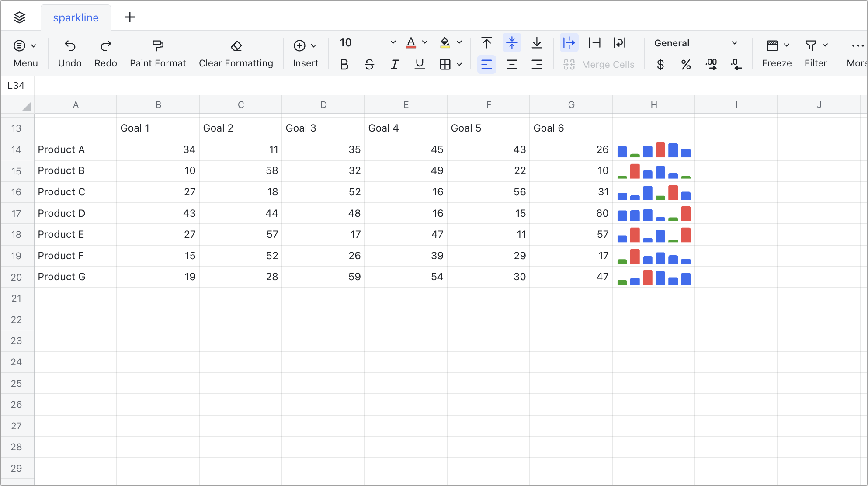Viewport: 868px width, 486px height.
Task: Redo the last action
Action: coord(105,52)
